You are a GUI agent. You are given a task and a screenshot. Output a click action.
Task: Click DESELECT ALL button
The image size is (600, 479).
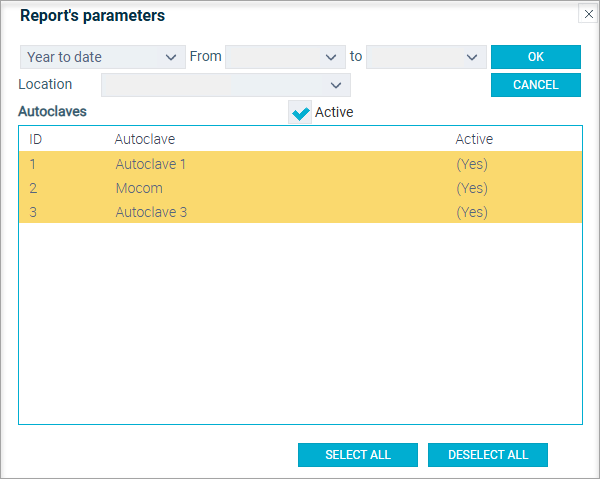pyautogui.click(x=488, y=455)
